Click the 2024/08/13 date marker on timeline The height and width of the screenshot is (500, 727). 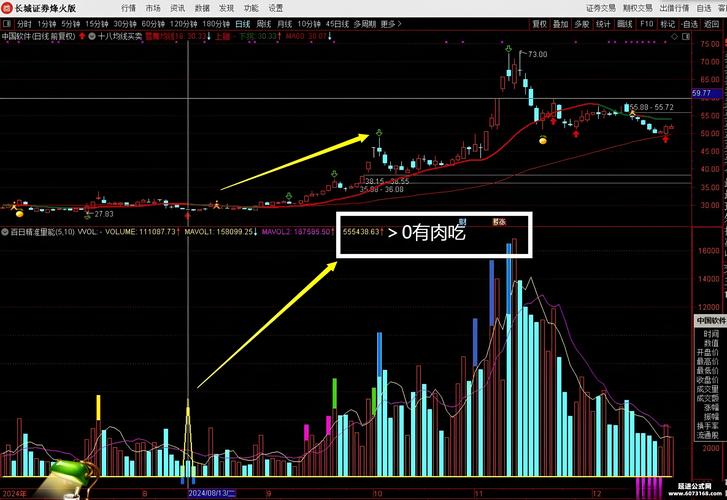[212, 493]
